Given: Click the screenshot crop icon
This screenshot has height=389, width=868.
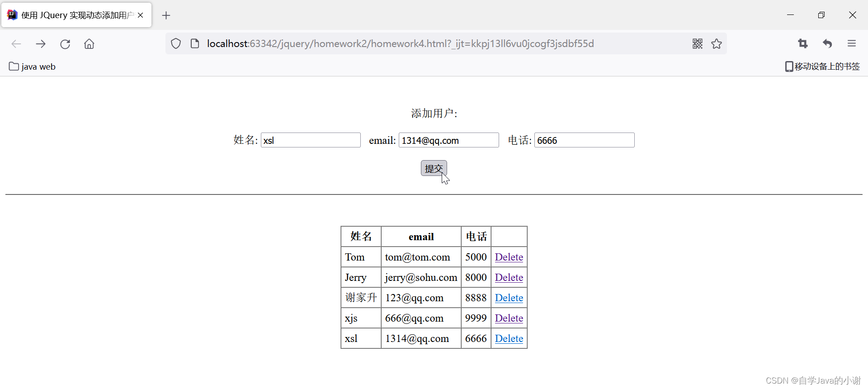Looking at the screenshot, I should pyautogui.click(x=803, y=43).
